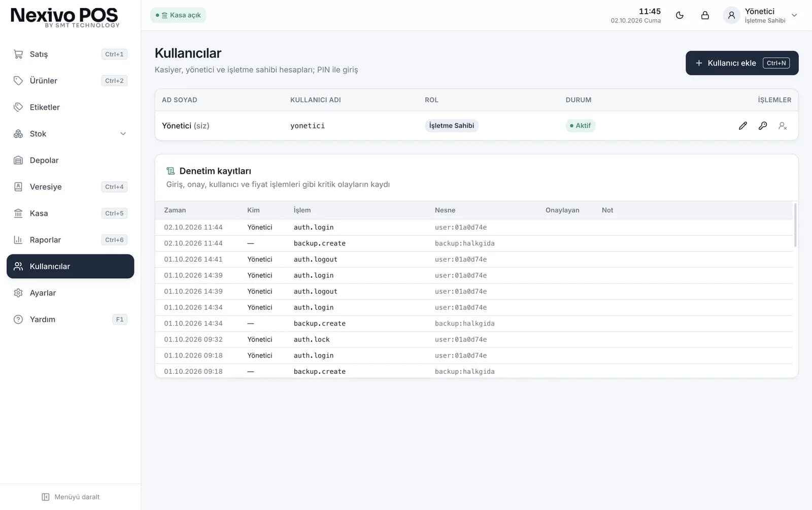Click the Denetim kayıtları scroll icon

click(x=171, y=171)
